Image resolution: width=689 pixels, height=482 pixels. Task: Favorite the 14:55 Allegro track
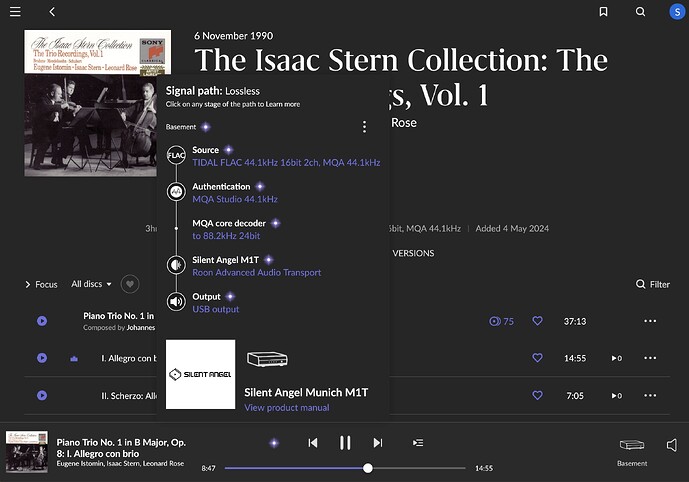[537, 358]
